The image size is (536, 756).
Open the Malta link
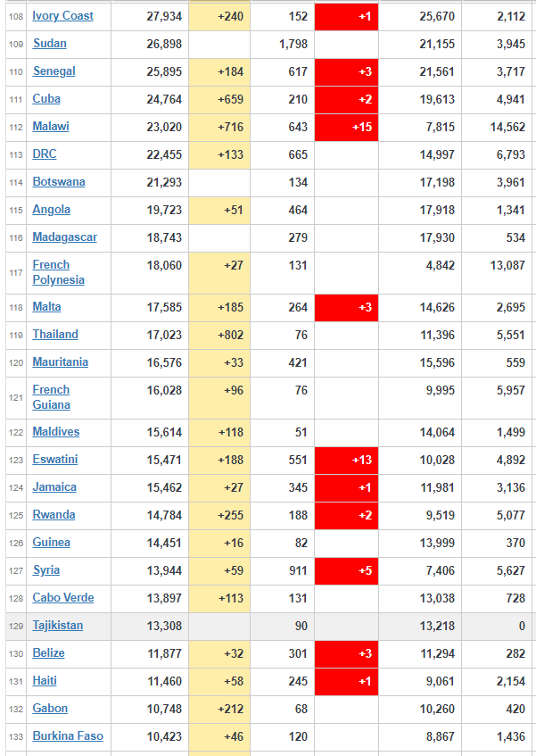click(46, 307)
